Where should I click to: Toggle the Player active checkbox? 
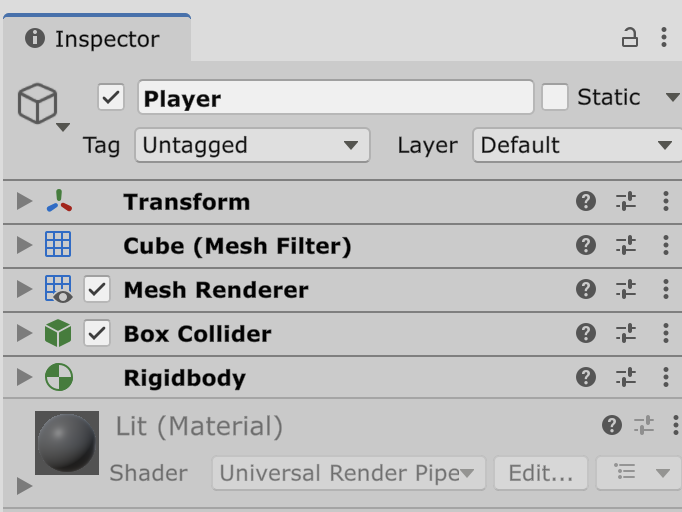pos(111,98)
